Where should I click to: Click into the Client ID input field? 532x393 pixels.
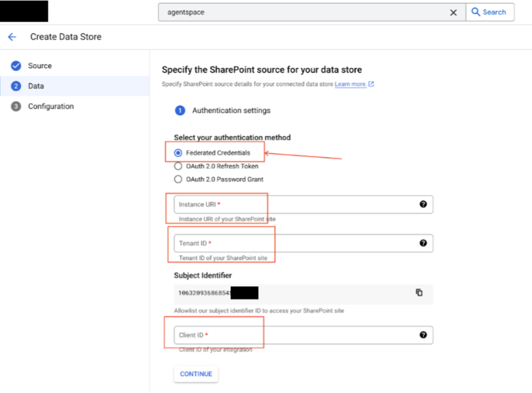click(x=284, y=335)
